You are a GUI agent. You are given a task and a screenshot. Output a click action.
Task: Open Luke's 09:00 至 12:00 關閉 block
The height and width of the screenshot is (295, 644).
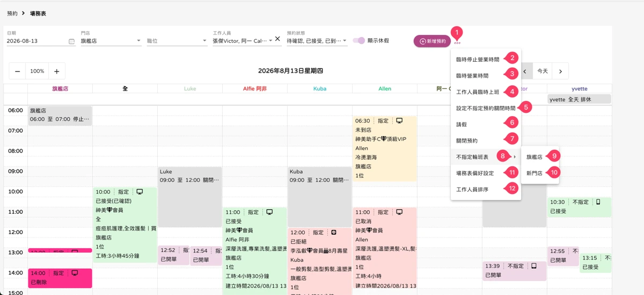pyautogui.click(x=190, y=197)
